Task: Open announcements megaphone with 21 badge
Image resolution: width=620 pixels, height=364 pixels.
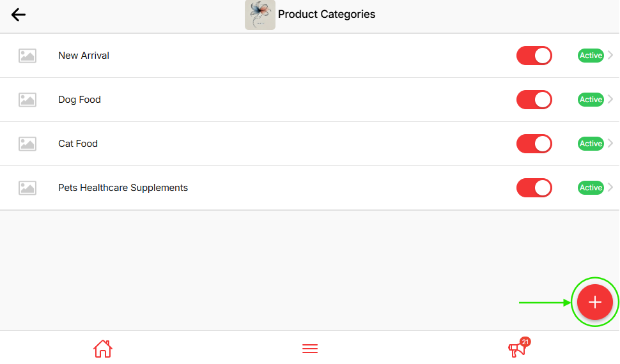Action: click(x=516, y=349)
